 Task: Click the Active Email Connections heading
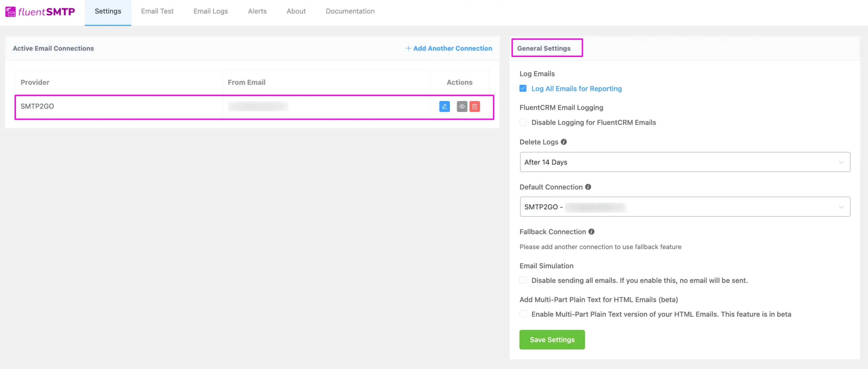coord(53,48)
